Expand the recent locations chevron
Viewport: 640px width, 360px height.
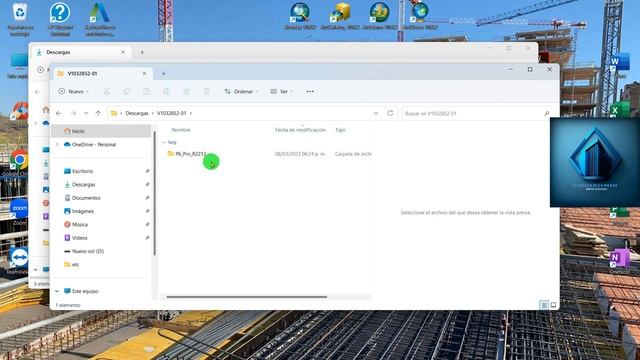[x=86, y=113]
